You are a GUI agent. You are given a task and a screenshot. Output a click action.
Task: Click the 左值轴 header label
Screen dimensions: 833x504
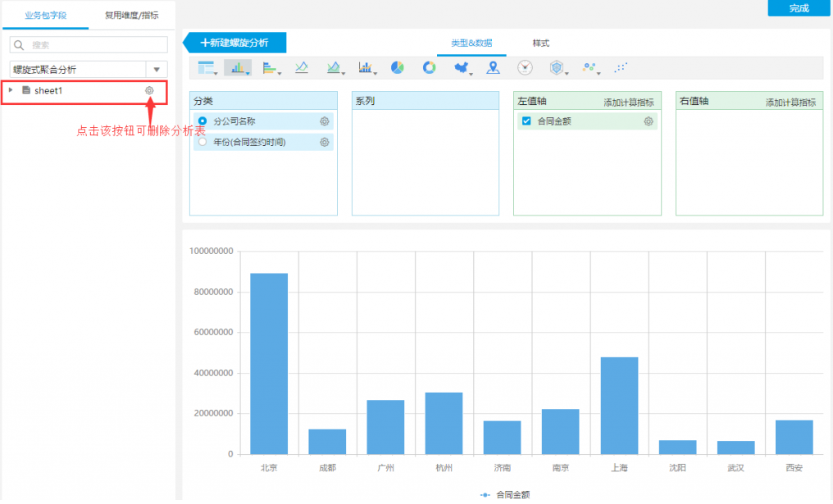tap(532, 101)
